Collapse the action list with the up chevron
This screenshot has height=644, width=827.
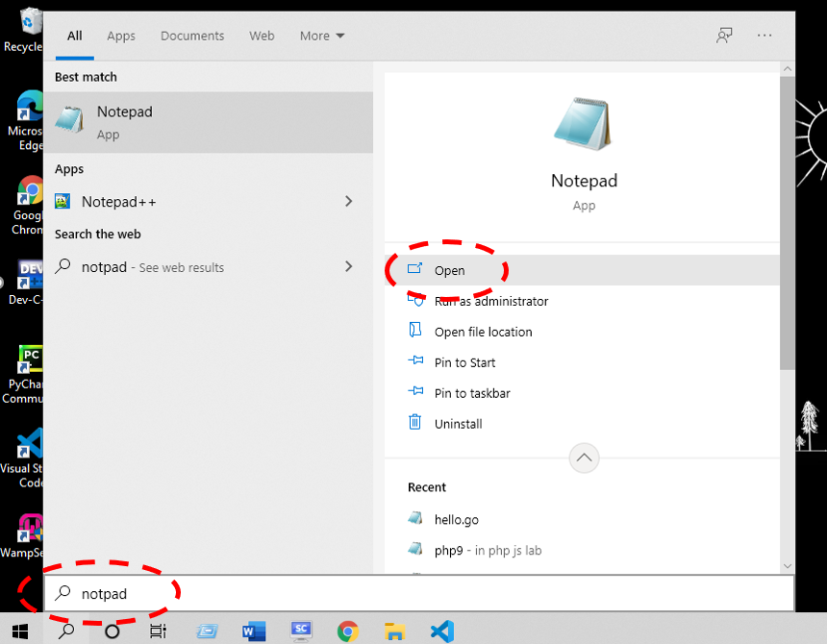(x=584, y=458)
